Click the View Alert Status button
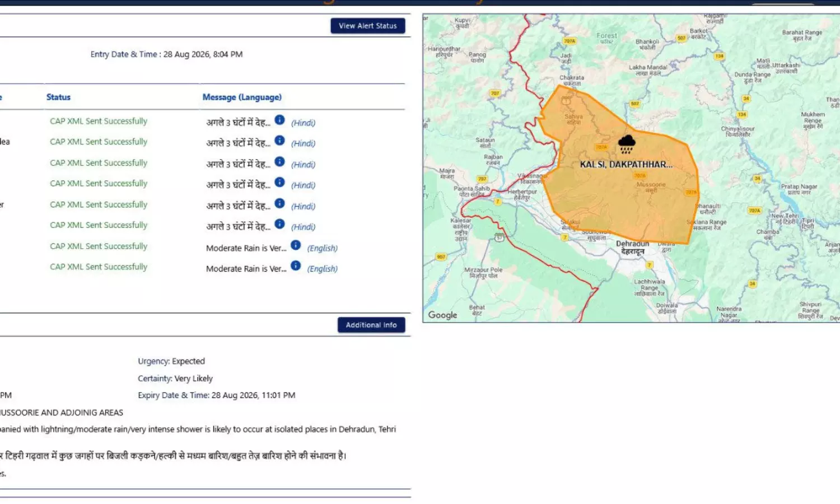This screenshot has width=840, height=504. (x=368, y=26)
